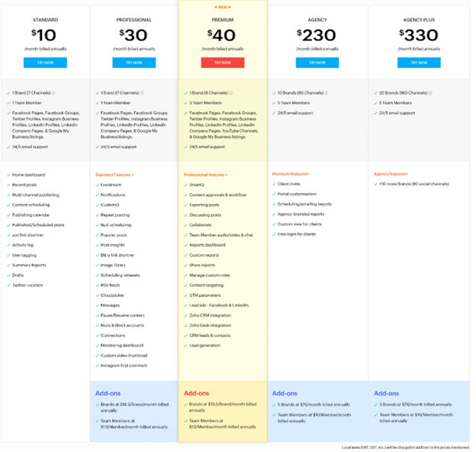Expand the Standard Features + list
The width and height of the screenshot is (476, 452).
pyautogui.click(x=114, y=175)
